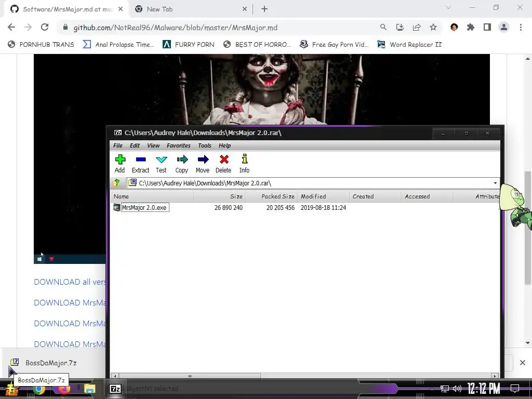The width and height of the screenshot is (532, 399).
Task: Open the tab search chevron in Chrome
Action: (448, 7)
